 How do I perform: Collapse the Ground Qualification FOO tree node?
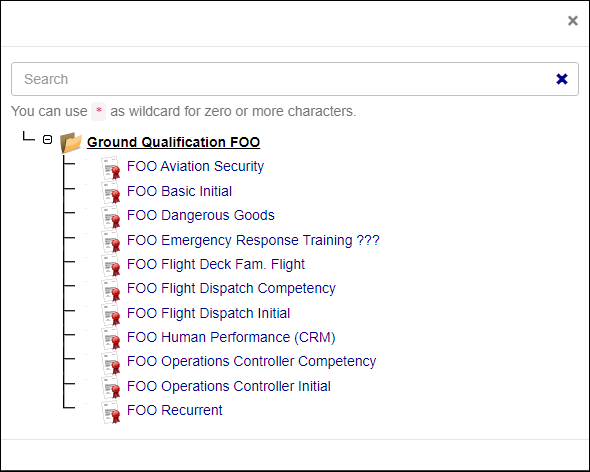coord(47,140)
